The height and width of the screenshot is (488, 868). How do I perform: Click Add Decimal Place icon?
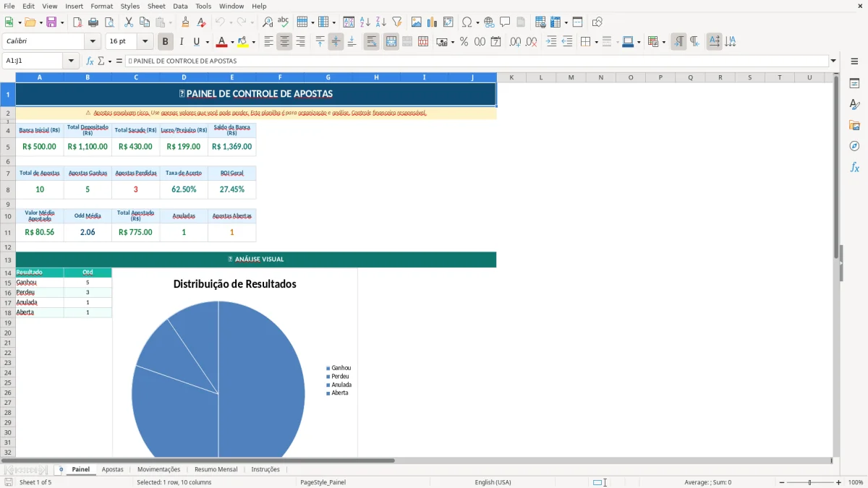[x=516, y=42]
